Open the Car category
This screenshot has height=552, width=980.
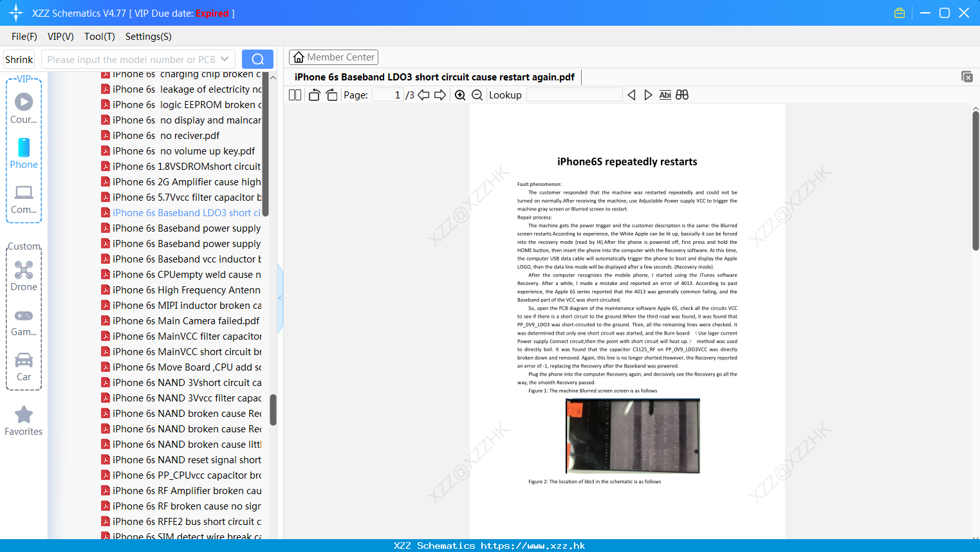point(24,367)
